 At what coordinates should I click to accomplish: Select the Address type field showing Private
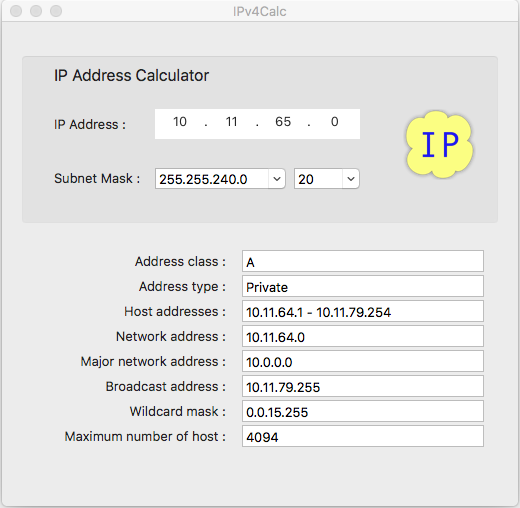[x=363, y=286]
